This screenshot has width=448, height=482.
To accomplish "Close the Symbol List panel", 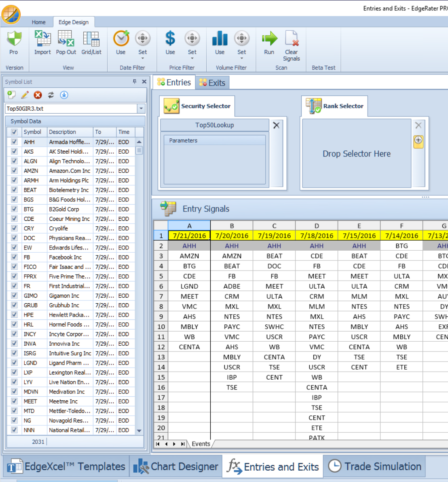I will point(144,81).
